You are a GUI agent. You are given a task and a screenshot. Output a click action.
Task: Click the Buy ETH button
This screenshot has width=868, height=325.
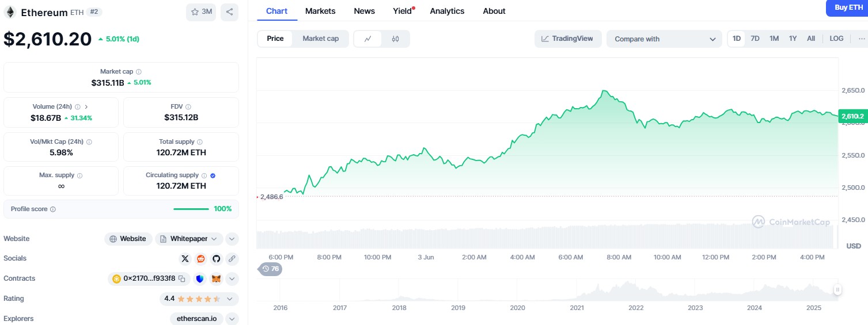[848, 7]
